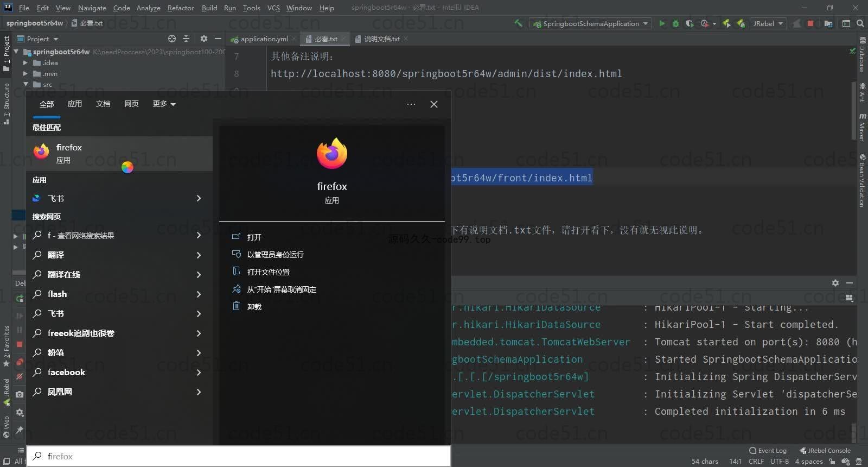868x467 pixels.
Task: Open console panel settings gear
Action: [x=835, y=283]
